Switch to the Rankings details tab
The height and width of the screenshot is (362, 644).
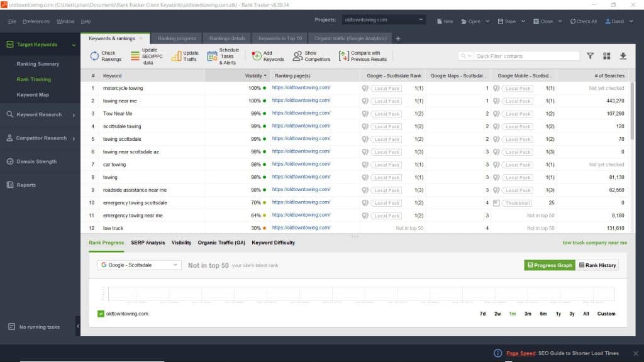227,38
